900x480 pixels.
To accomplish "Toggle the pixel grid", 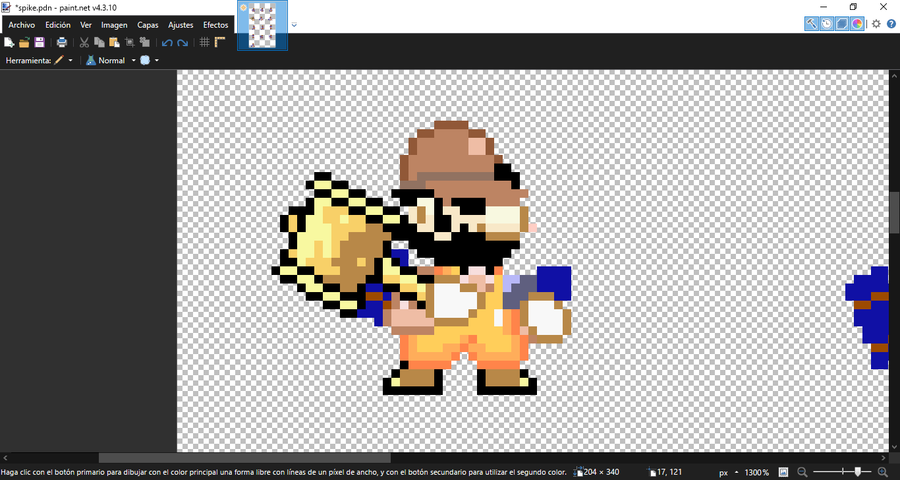I will 204,42.
